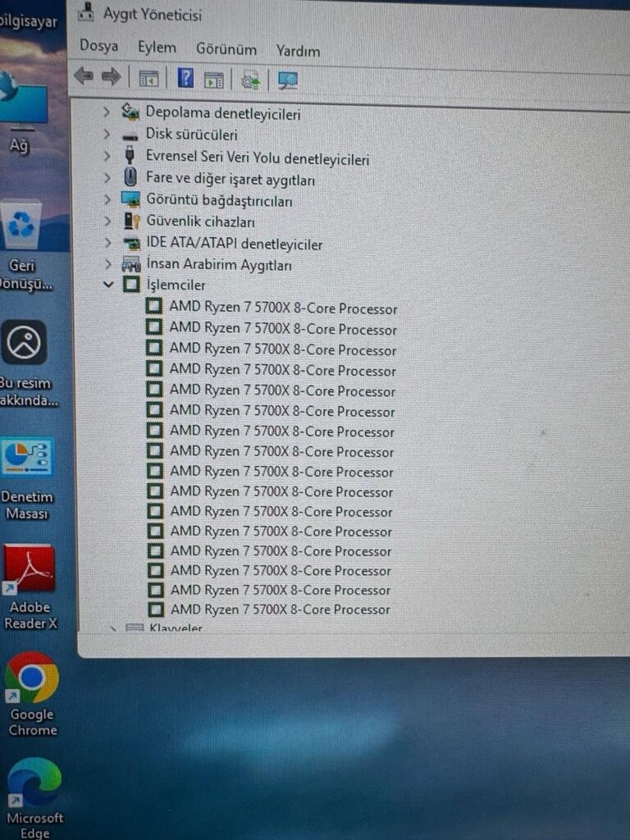Select the IDE ATA/ATAPI denetleyiciler label
This screenshot has width=630, height=840.
click(x=234, y=244)
